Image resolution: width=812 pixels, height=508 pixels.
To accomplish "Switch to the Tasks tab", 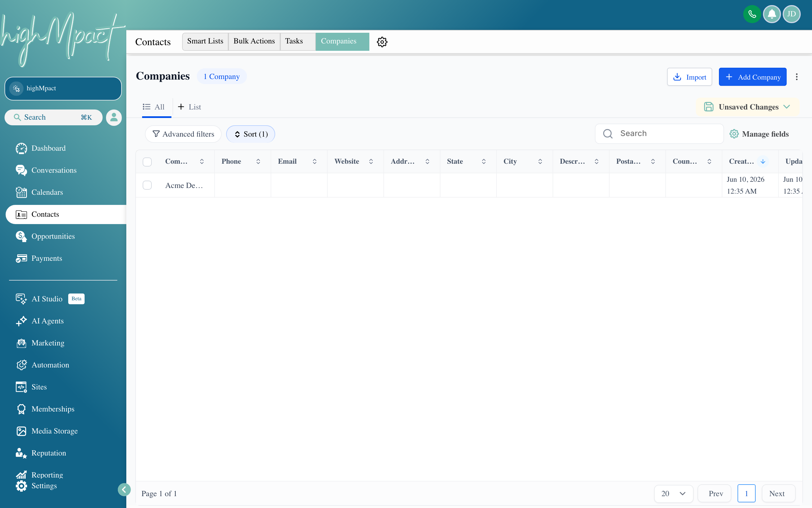I will [x=298, y=41].
